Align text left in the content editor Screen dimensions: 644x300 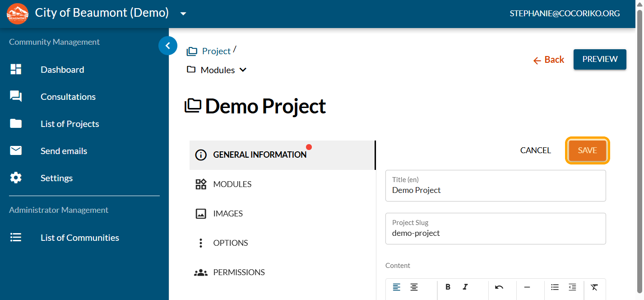(x=396, y=287)
